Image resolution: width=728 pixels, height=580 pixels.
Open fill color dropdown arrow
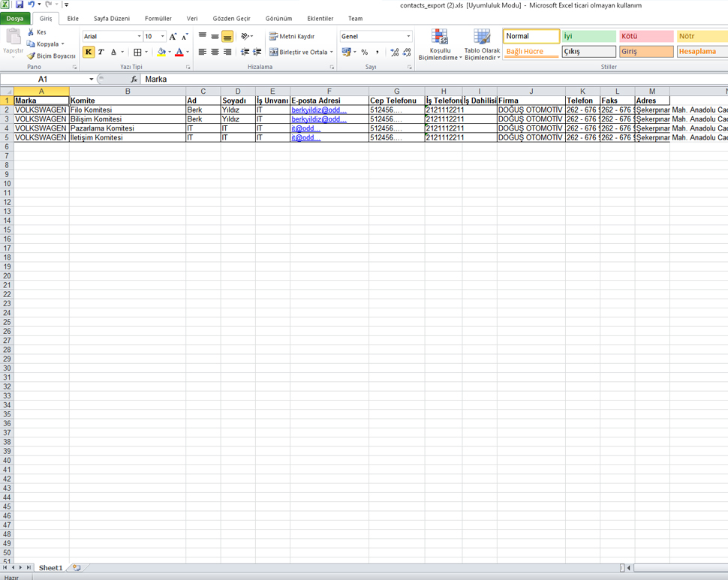[x=170, y=53]
